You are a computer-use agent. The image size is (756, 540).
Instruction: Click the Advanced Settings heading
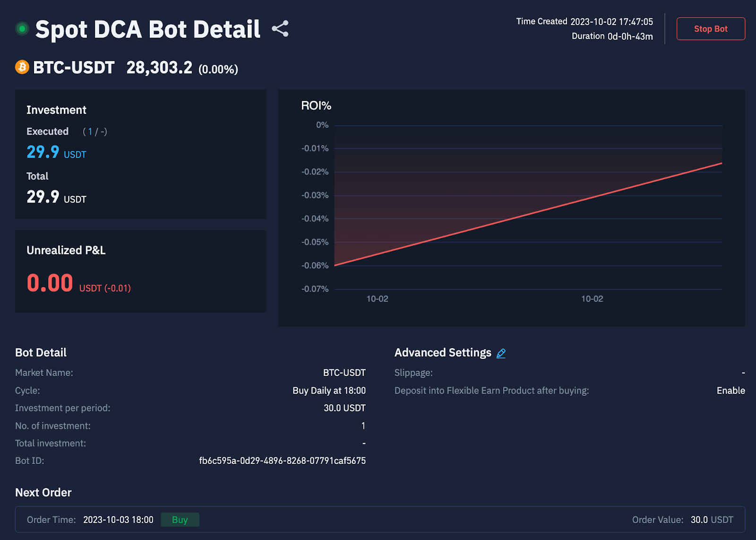tap(443, 353)
